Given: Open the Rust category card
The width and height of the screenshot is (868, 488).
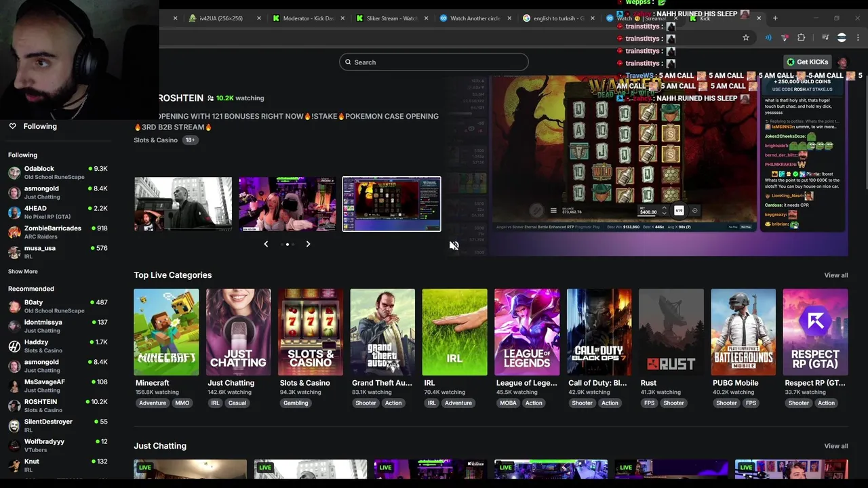Looking at the screenshot, I should [671, 332].
